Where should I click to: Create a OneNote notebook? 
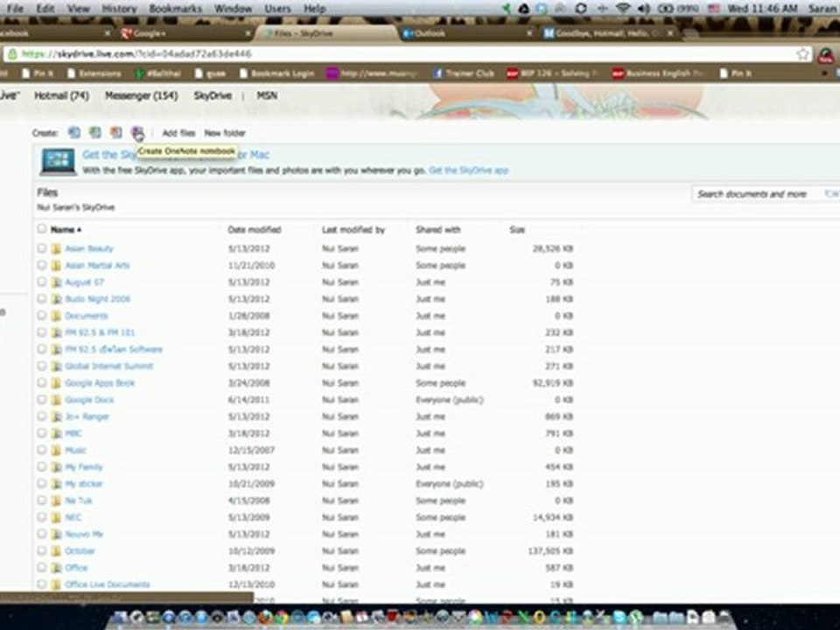point(137,132)
